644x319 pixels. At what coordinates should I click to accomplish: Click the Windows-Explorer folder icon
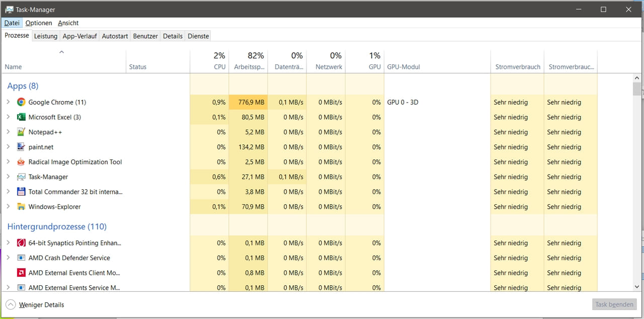pos(21,206)
